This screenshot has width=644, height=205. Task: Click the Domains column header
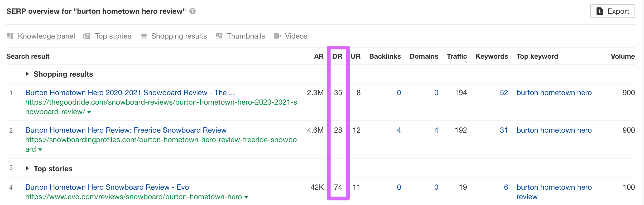point(424,56)
